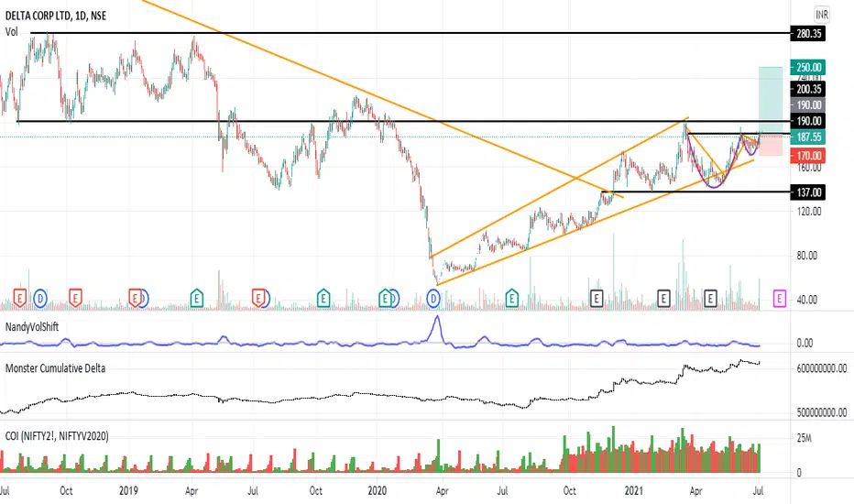Click the green E earnings marker near Oct 2019

tap(323, 298)
